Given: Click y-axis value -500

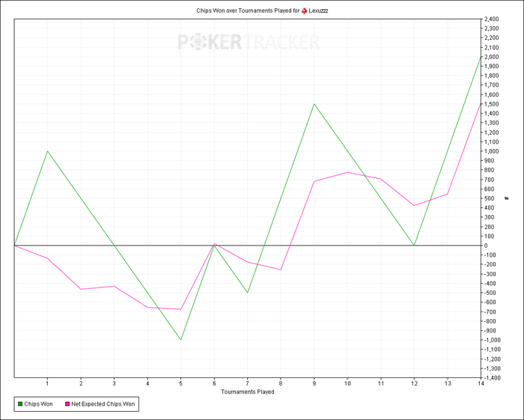Looking at the screenshot, I should 489,293.
